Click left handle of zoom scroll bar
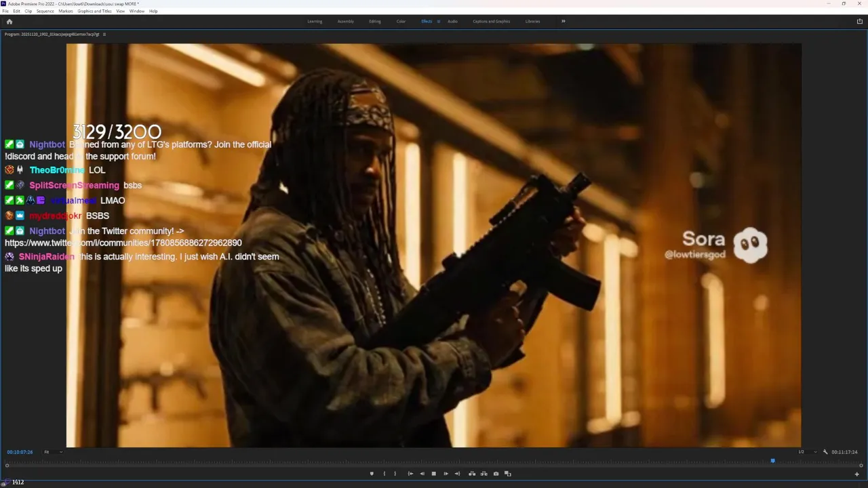This screenshot has height=488, width=868. (x=7, y=466)
